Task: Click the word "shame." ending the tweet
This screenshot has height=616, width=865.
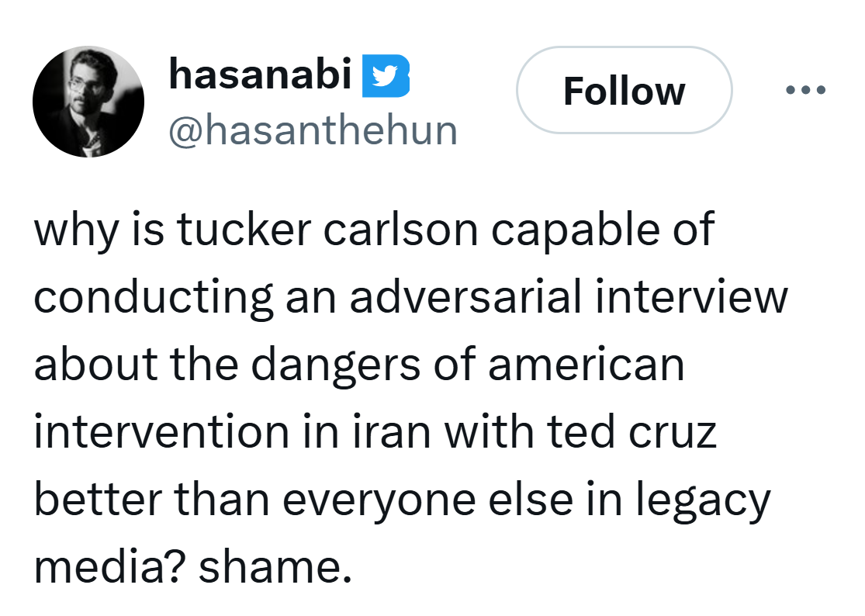Action: (x=275, y=567)
